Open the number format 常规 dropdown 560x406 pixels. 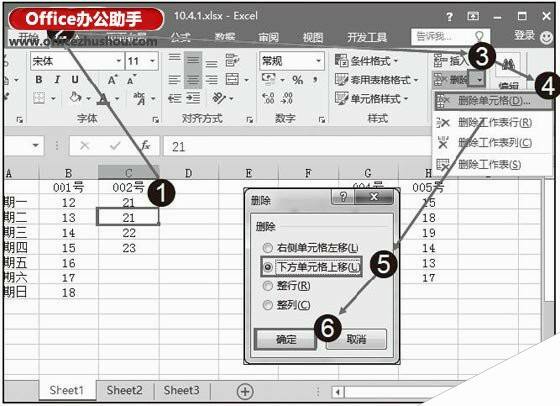point(318,61)
